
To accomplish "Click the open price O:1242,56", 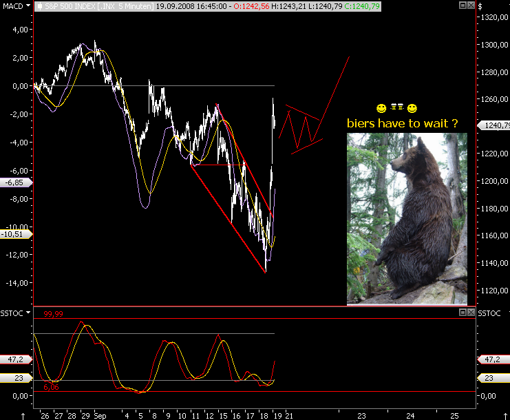I will (x=251, y=6).
